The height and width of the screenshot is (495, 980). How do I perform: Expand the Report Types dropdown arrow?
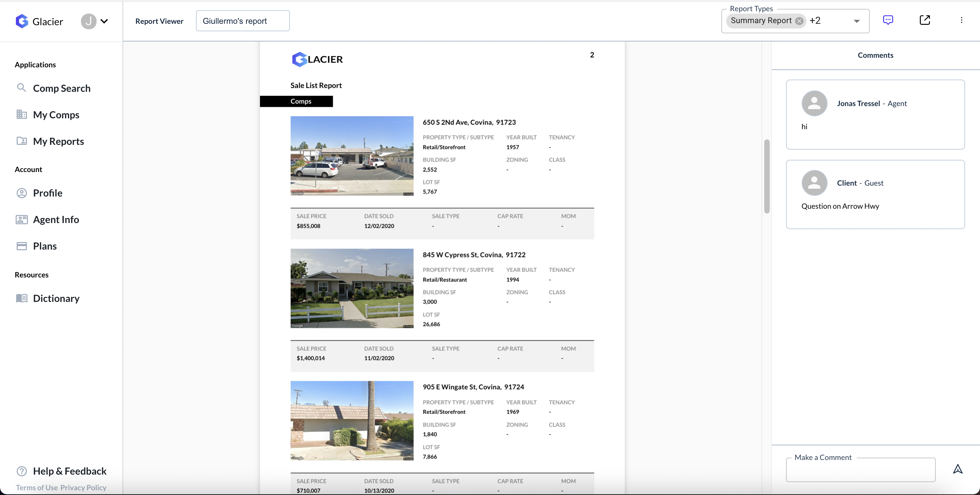tap(857, 21)
